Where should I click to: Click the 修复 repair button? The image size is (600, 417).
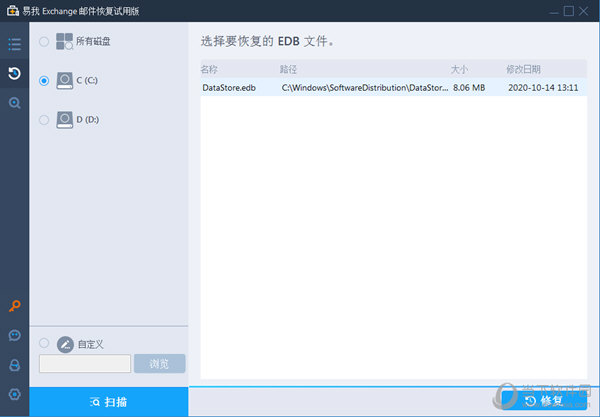point(544,401)
